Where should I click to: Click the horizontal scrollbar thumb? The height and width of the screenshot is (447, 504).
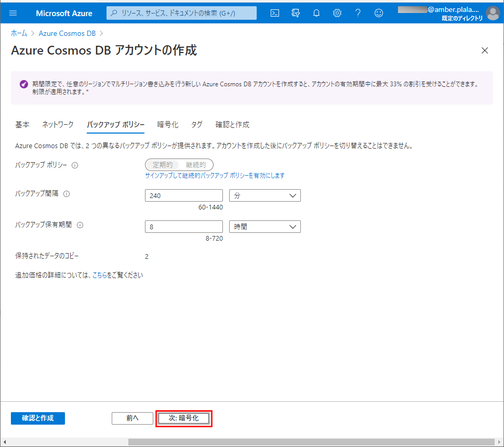click(311, 442)
